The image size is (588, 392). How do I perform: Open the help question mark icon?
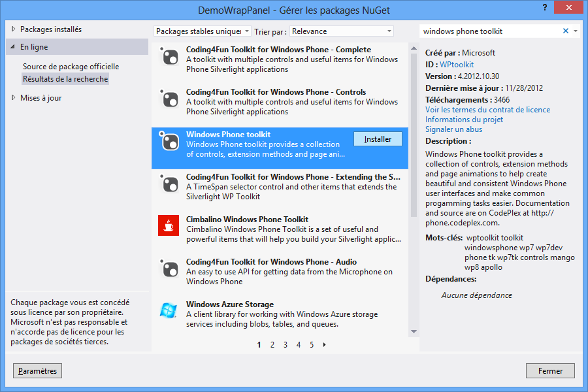[x=544, y=7]
